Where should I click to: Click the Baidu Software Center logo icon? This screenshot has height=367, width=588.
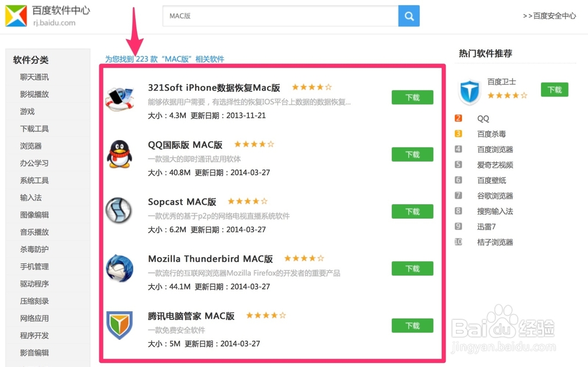[16, 16]
